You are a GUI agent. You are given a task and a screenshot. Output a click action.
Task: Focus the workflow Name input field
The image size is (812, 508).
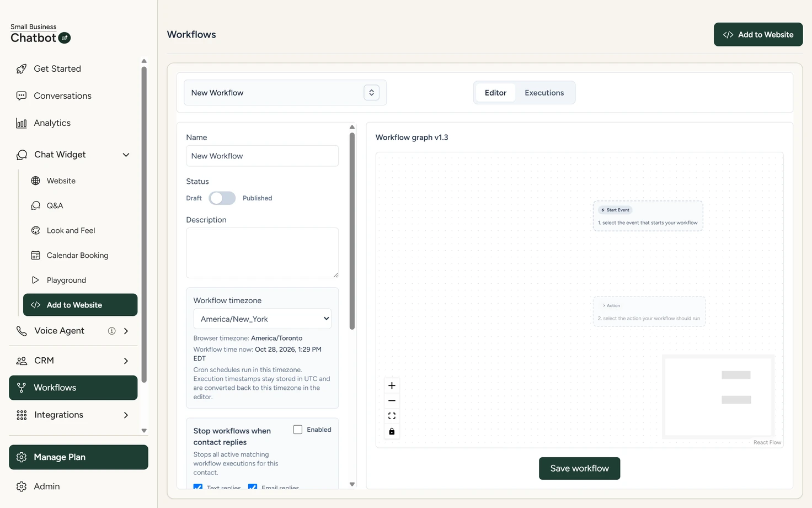click(263, 156)
